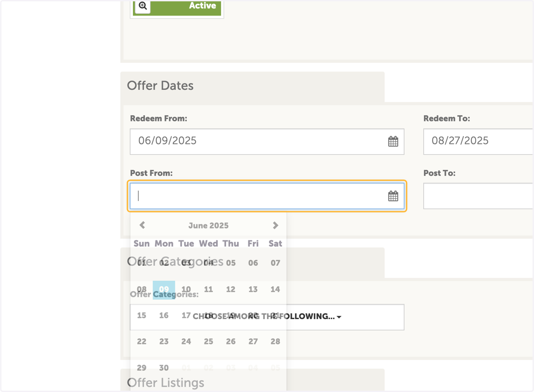Pick June 11 in the calendar
Image resolution: width=534 pixels, height=392 pixels.
(x=208, y=290)
